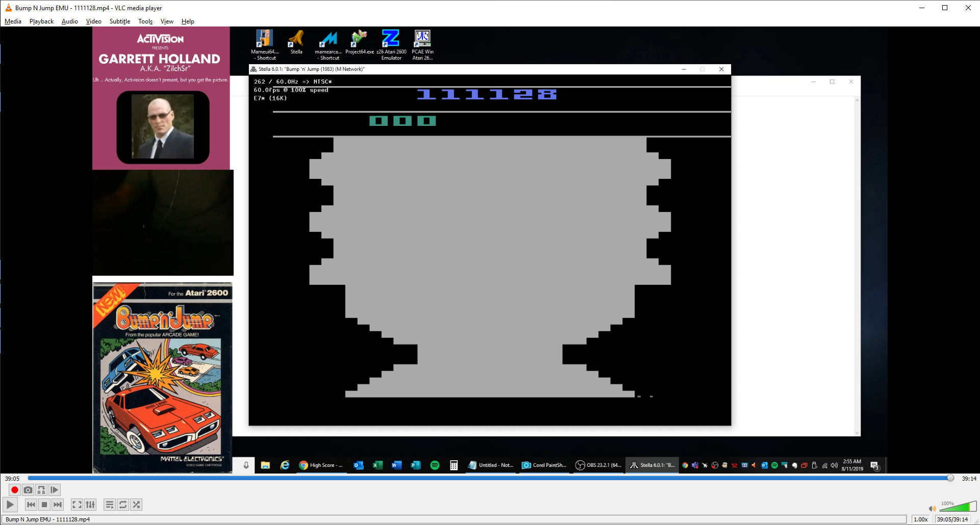Viewport: 980px width, 525px height.
Task: Open the Subtitle menu
Action: tap(119, 21)
